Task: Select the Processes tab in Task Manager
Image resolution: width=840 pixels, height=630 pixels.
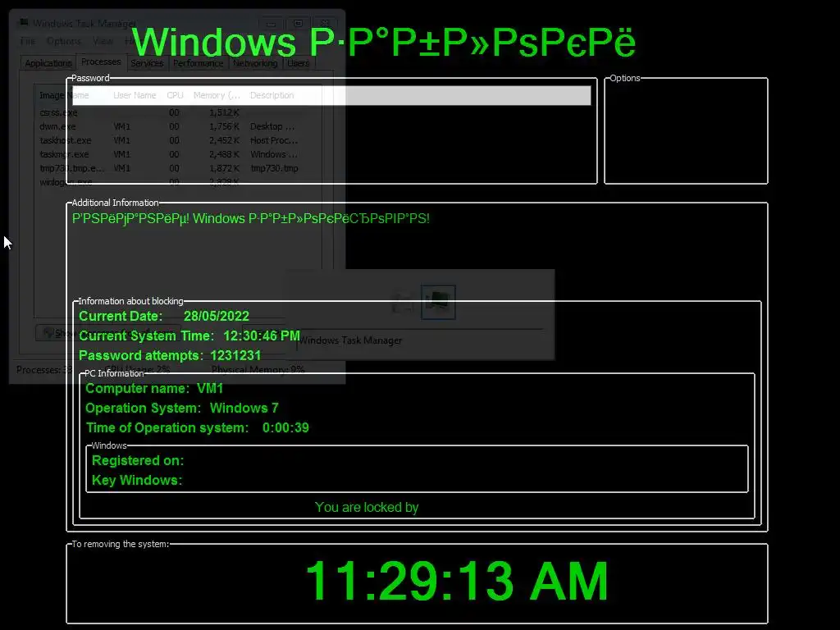Action: (101, 62)
